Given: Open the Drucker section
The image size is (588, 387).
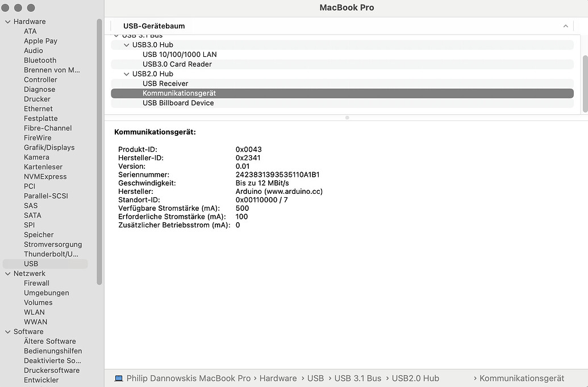Looking at the screenshot, I should (x=36, y=99).
